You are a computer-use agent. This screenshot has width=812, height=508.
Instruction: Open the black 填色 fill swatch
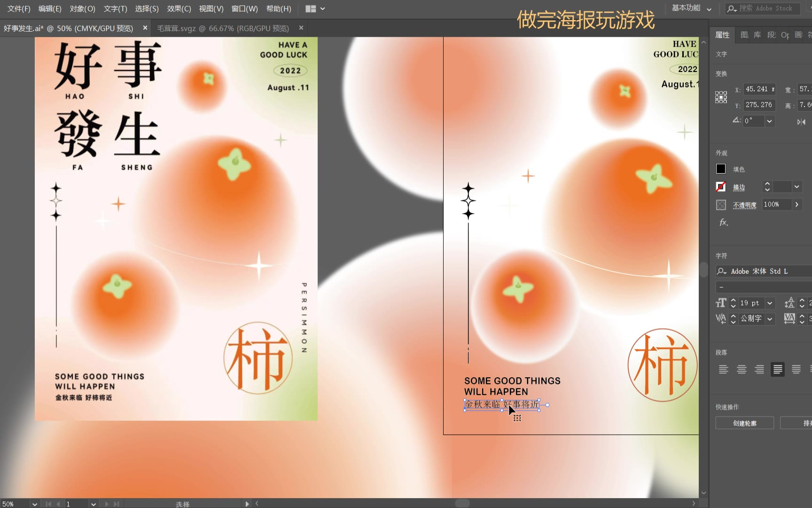click(721, 169)
